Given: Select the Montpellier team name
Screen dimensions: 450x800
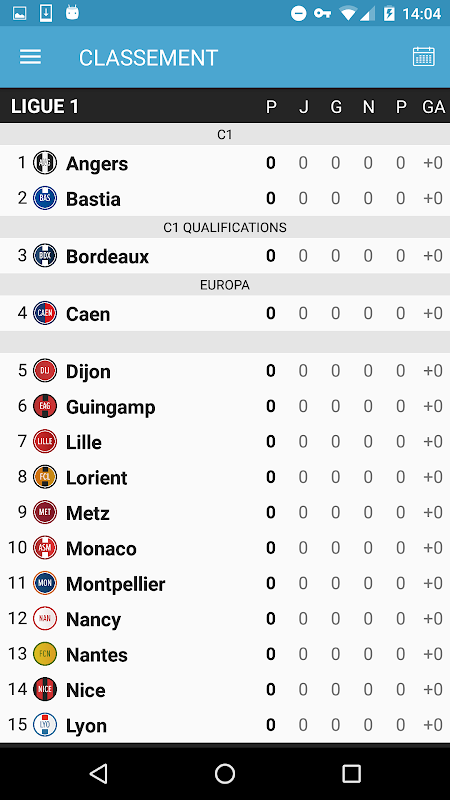Looking at the screenshot, I should pos(116,584).
